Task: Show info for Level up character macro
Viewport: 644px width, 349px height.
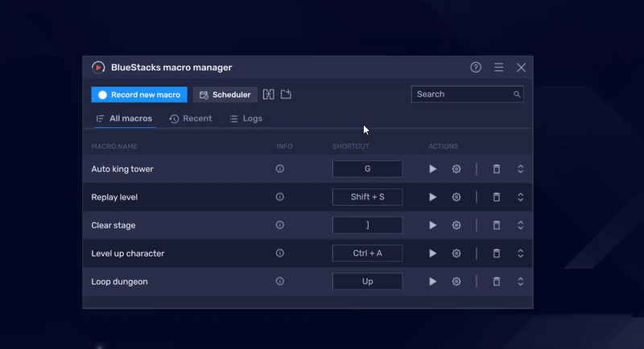Action: (x=280, y=253)
